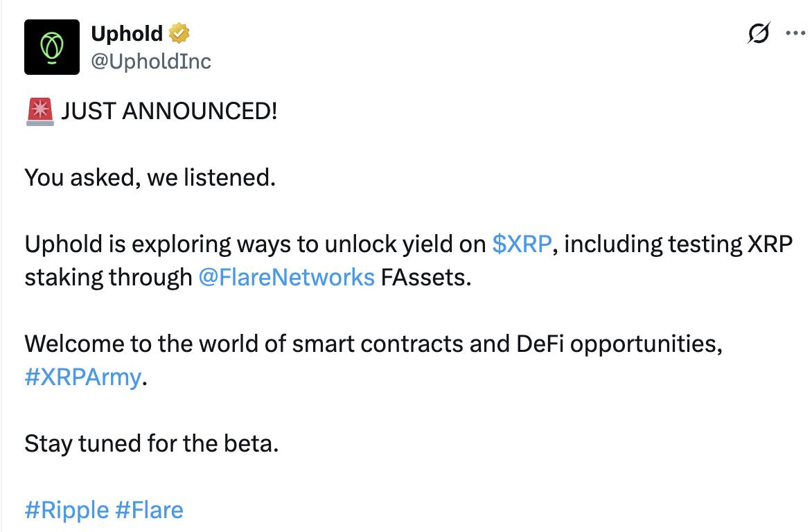Click the JUST ANNOUNCED! headline text
812x532 pixels.
[x=169, y=111]
